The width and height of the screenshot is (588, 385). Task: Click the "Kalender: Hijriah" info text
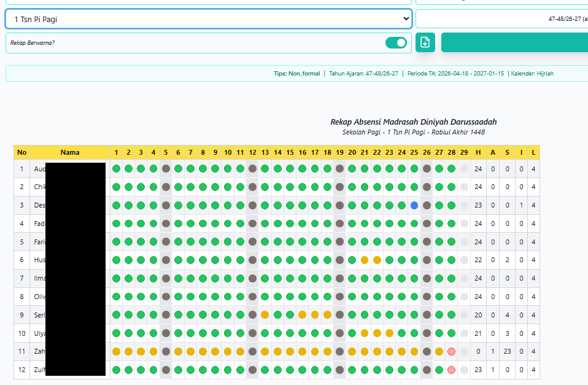(x=532, y=74)
